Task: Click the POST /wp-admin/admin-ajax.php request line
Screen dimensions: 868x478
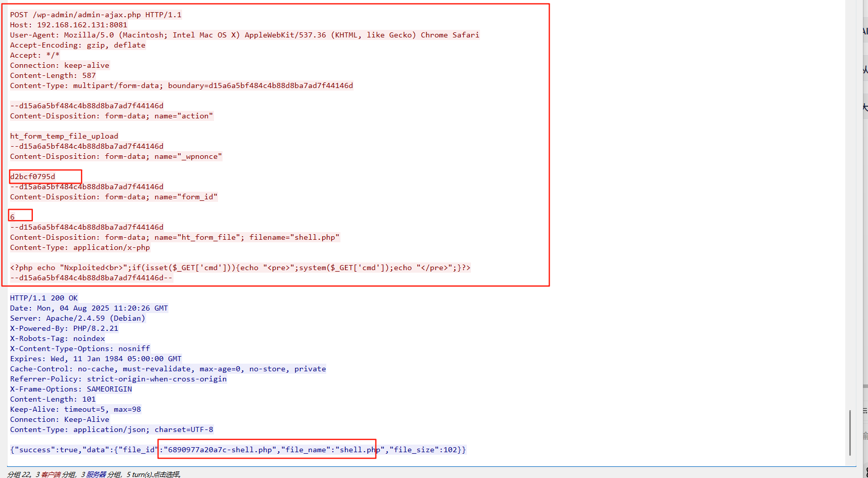Action: [x=95, y=14]
